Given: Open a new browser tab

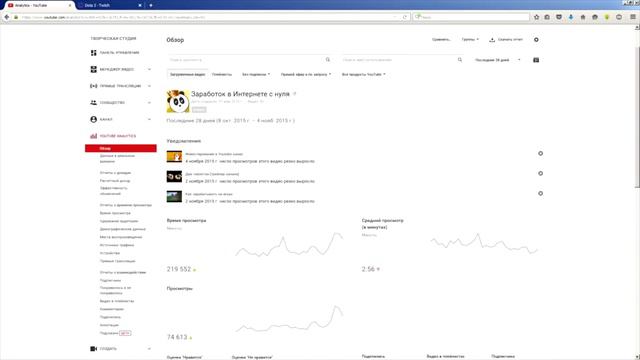Looking at the screenshot, I should point(151,5).
